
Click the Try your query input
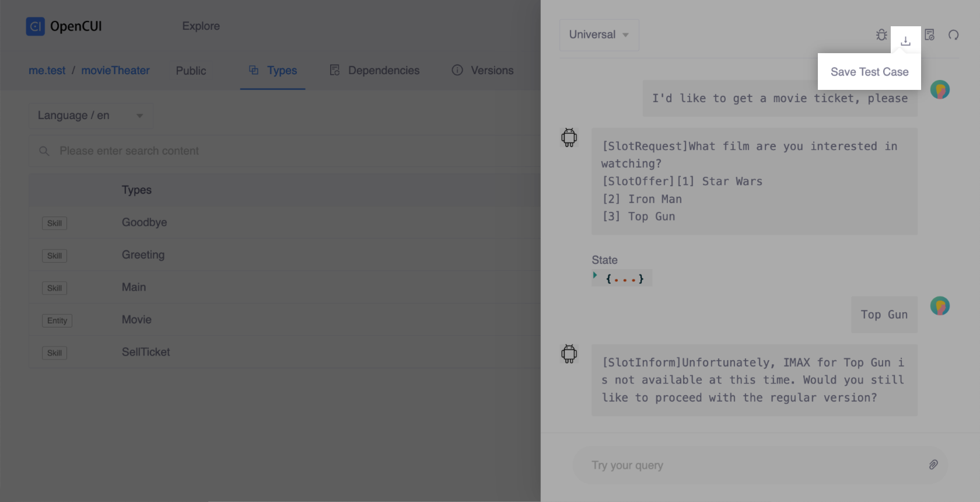pyautogui.click(x=752, y=465)
